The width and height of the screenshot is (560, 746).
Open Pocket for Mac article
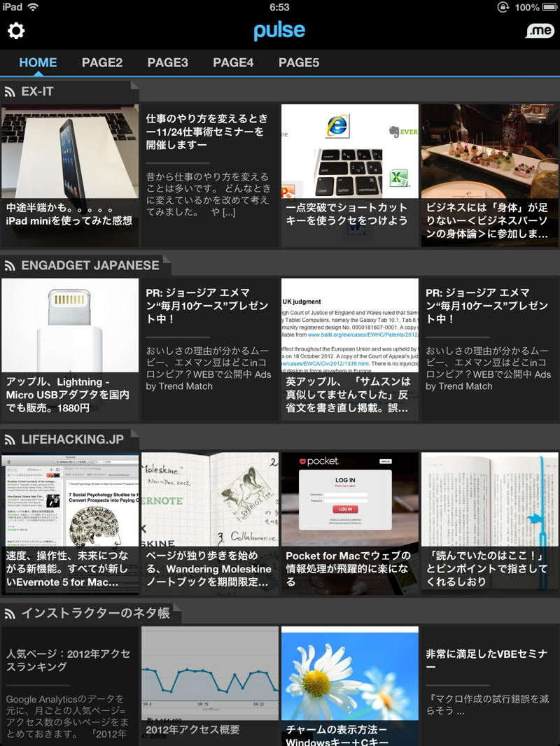[350, 523]
